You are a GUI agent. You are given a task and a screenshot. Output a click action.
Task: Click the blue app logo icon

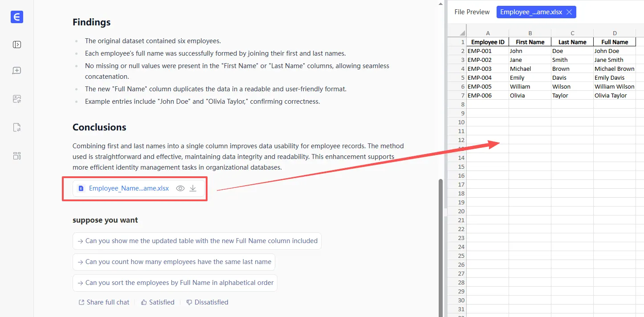(17, 17)
